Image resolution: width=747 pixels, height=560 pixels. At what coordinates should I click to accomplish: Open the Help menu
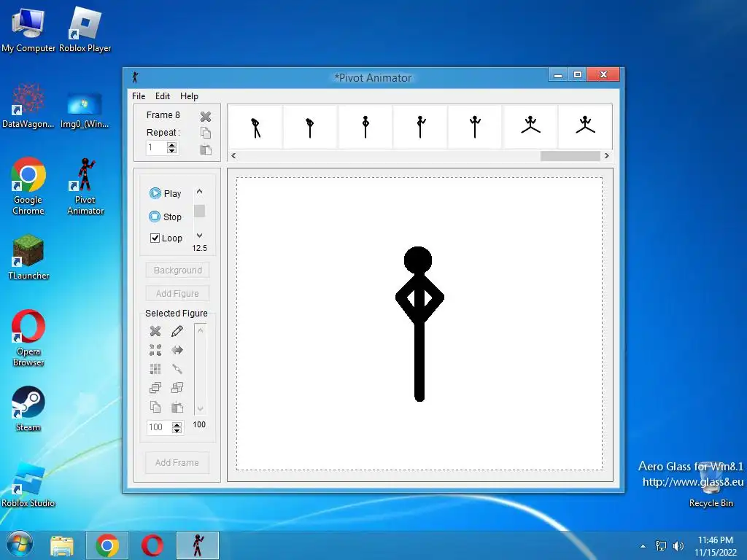pyautogui.click(x=189, y=96)
